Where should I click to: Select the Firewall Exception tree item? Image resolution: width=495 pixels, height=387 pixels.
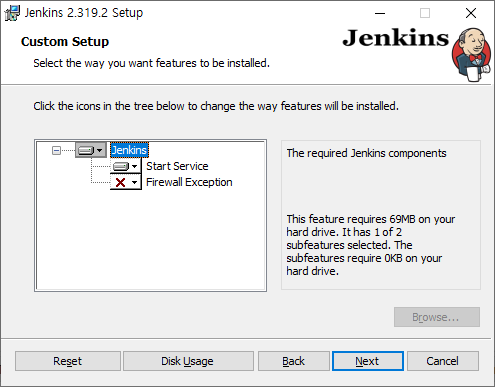(189, 182)
